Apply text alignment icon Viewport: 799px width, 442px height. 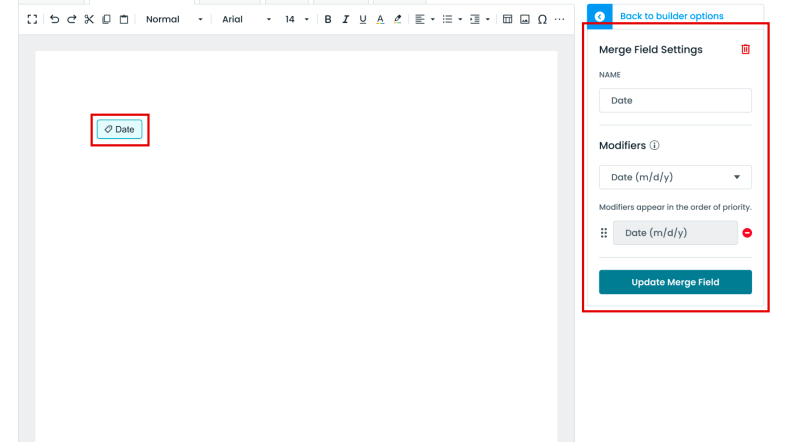point(419,19)
